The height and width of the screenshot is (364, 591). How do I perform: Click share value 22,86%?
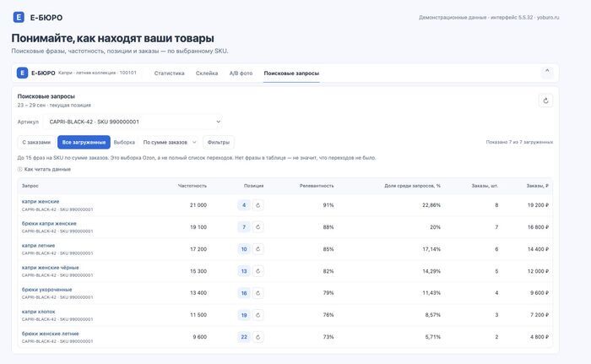tap(431, 205)
